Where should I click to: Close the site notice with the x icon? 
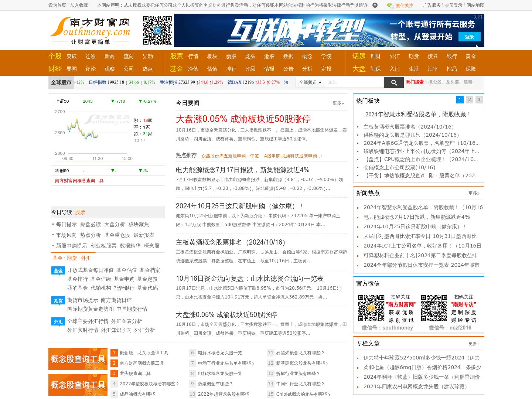pyautogui.click(x=375, y=5)
